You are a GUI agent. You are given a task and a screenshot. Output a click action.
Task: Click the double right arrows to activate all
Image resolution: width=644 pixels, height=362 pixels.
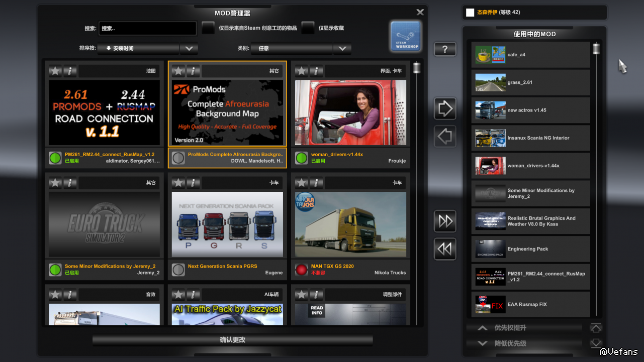point(445,221)
